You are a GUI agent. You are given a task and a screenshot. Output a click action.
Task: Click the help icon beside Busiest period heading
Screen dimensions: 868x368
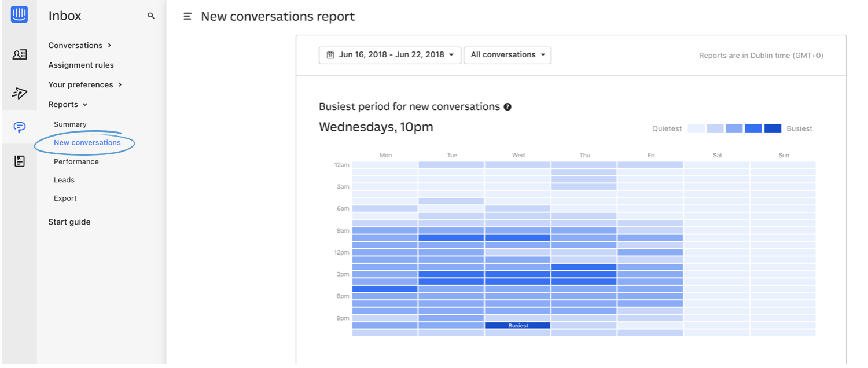[507, 107]
